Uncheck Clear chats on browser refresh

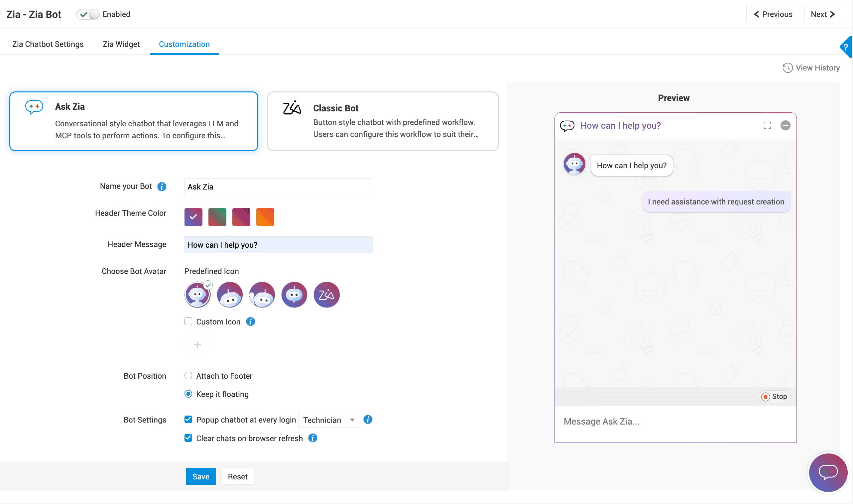[x=188, y=438]
